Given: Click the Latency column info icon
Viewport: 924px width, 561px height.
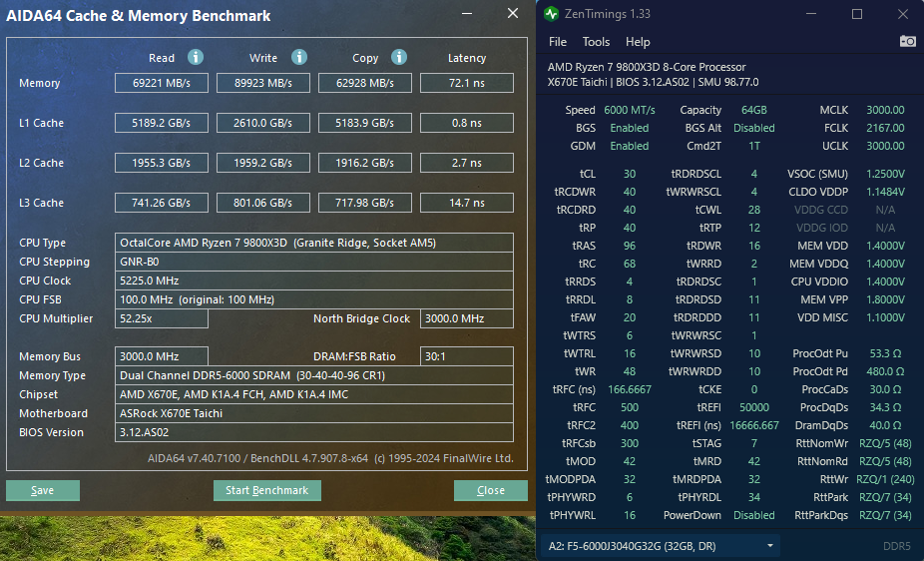Looking at the screenshot, I should pos(467,58).
